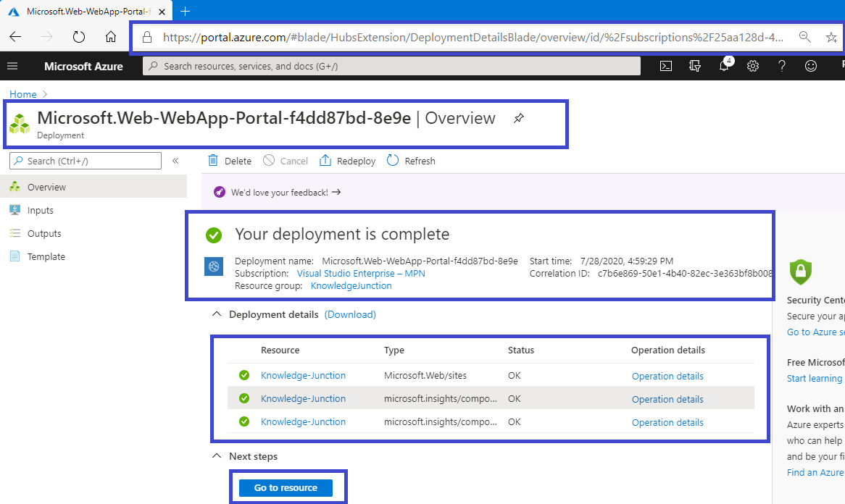Pin the deployment overview to dashboard
Viewport: 845px width, 504px height.
(518, 119)
